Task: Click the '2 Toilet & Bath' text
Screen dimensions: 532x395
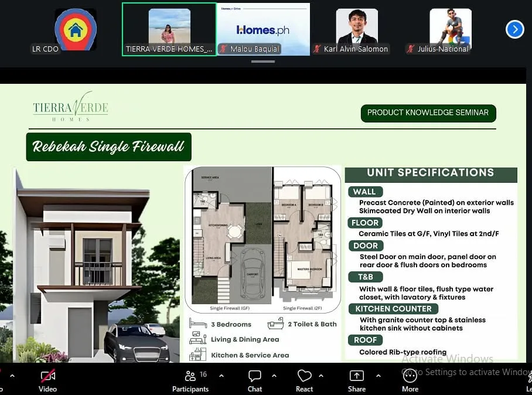Action: pyautogui.click(x=312, y=324)
